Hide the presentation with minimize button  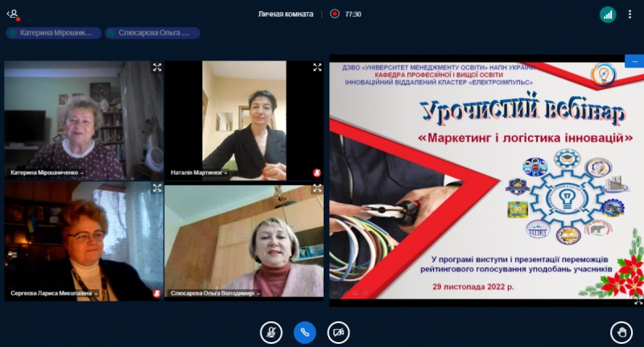[634, 61]
